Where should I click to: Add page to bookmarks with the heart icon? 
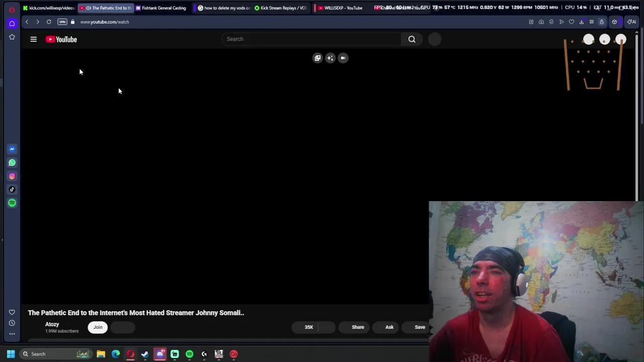click(x=572, y=22)
